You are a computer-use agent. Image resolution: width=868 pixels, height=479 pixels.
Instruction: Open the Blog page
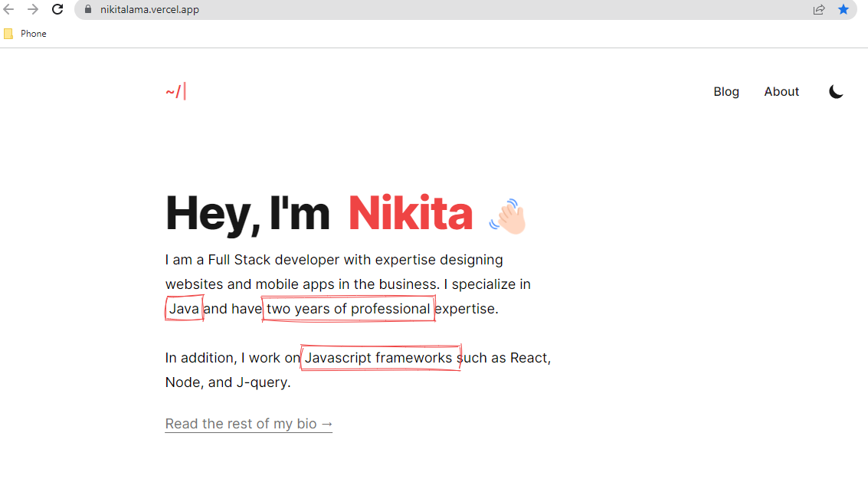click(x=726, y=92)
